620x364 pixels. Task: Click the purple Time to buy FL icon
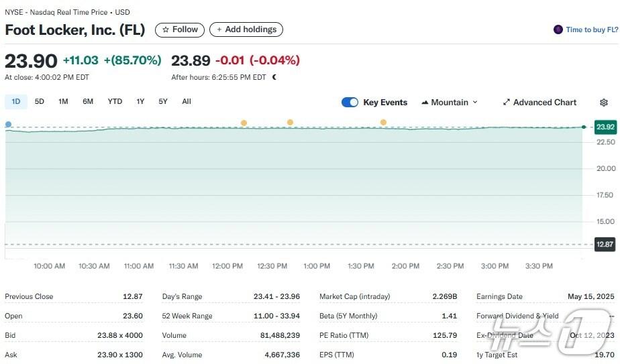pos(558,29)
